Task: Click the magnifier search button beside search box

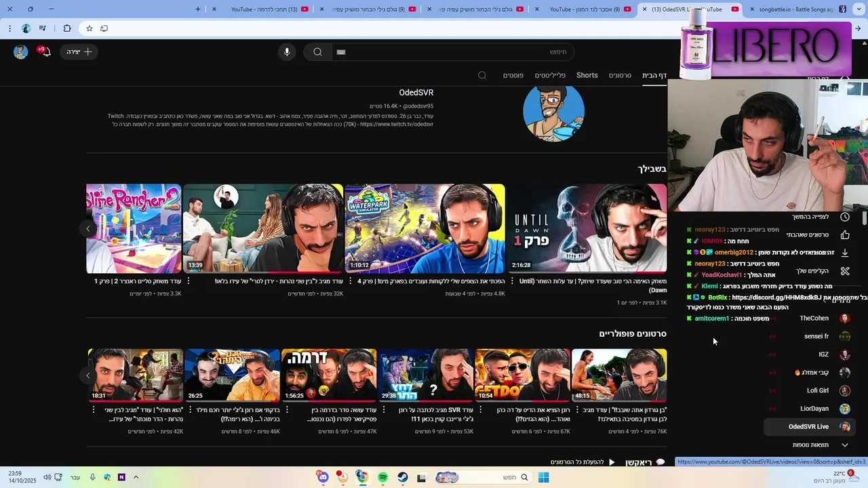Action: click(x=317, y=52)
